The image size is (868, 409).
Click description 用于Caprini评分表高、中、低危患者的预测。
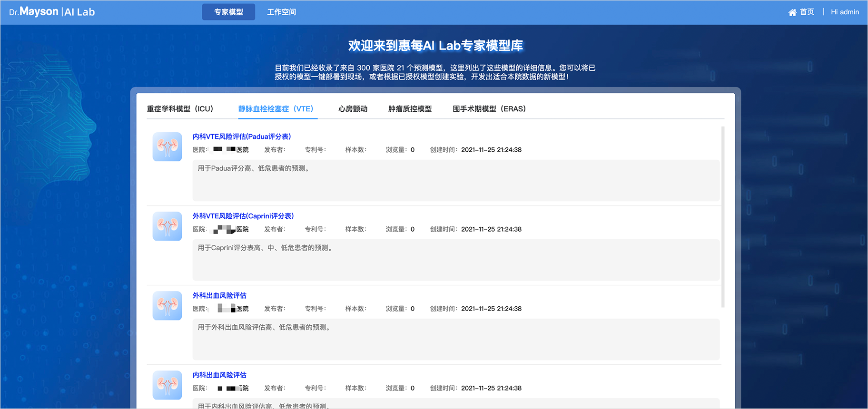(x=266, y=248)
